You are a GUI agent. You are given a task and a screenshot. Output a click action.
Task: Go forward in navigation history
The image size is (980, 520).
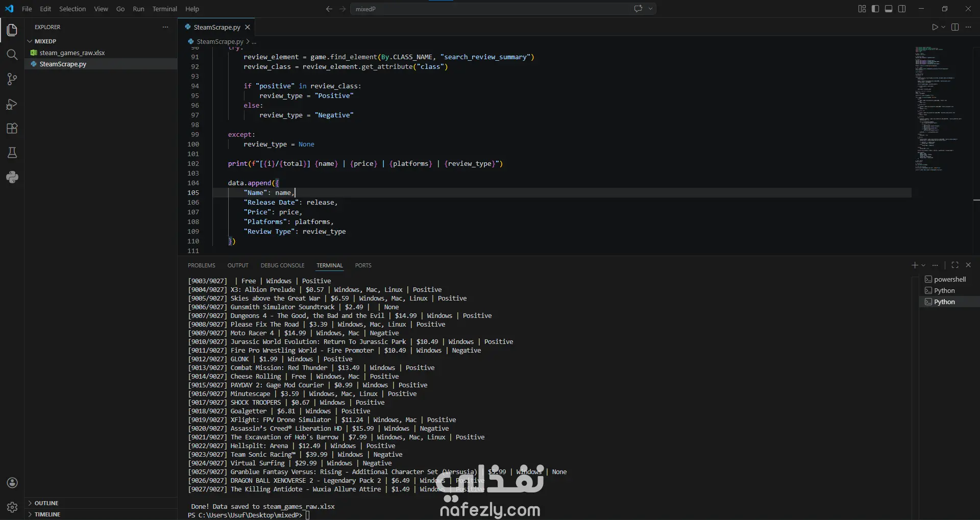tap(342, 9)
